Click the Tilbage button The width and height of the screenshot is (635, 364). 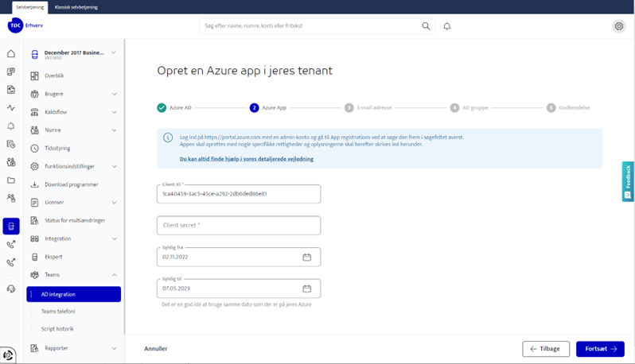pyautogui.click(x=546, y=349)
